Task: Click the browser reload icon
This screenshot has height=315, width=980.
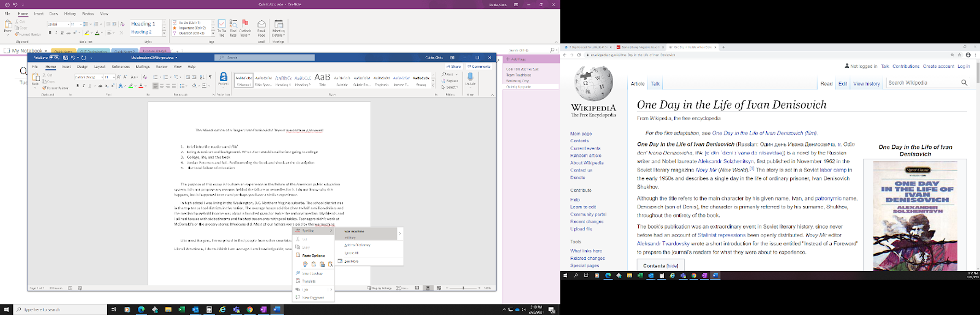Action: [x=579, y=55]
